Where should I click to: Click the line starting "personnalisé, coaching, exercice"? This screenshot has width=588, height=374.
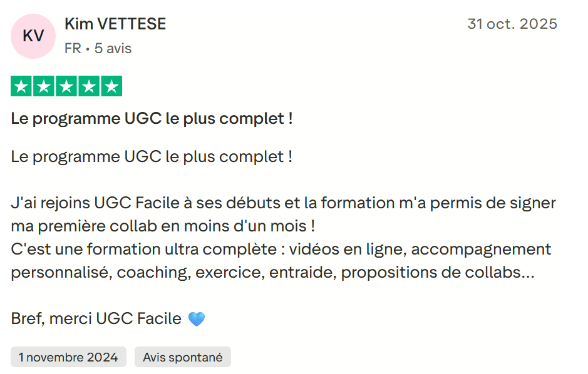pos(272,273)
